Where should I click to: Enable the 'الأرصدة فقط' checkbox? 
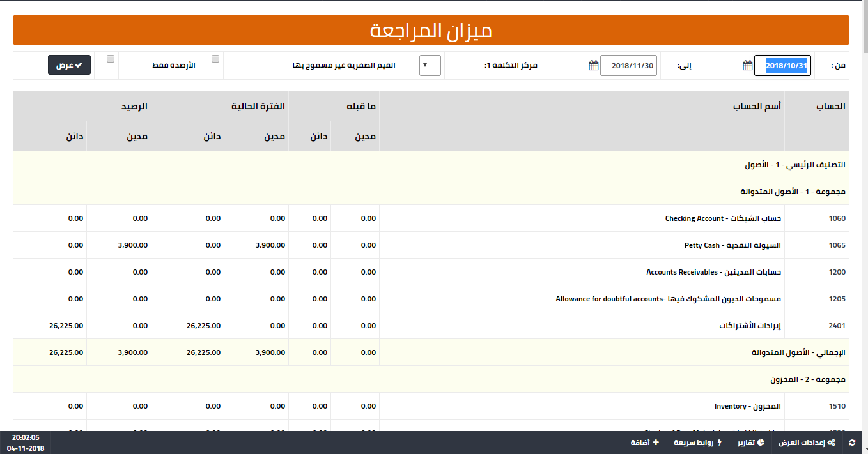111,59
